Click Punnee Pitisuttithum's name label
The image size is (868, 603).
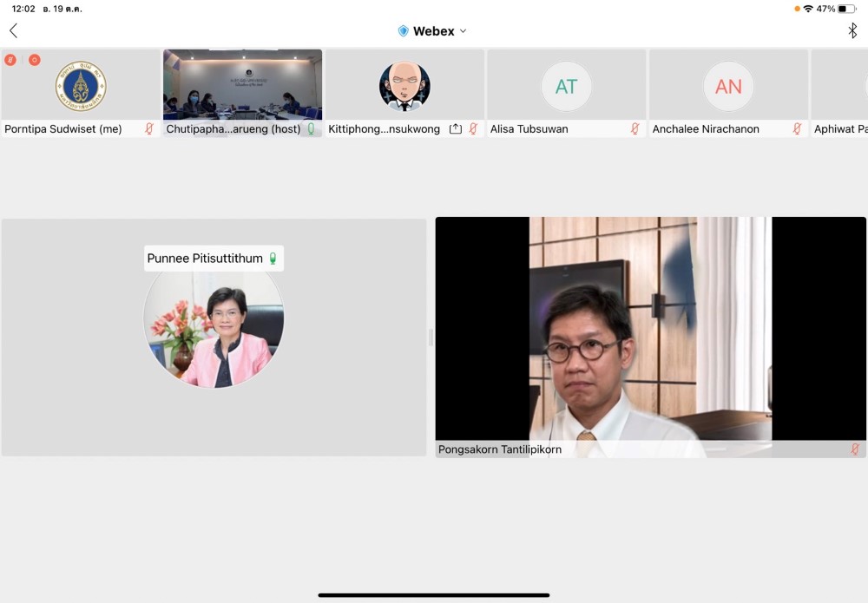205,259
